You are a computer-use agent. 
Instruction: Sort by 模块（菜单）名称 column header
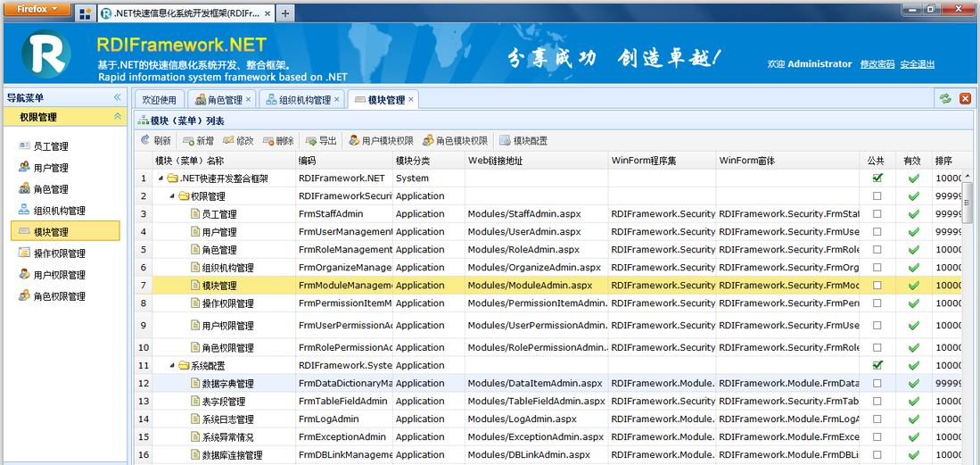pos(224,161)
